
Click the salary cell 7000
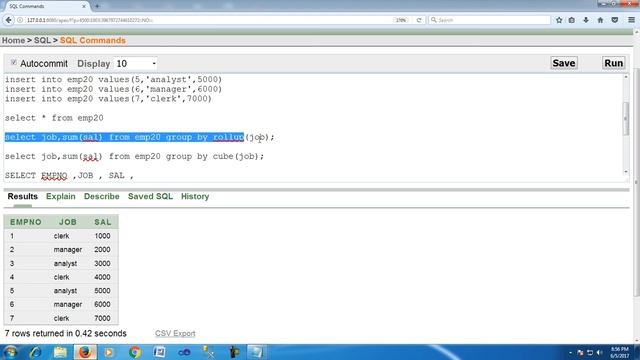coord(102,318)
